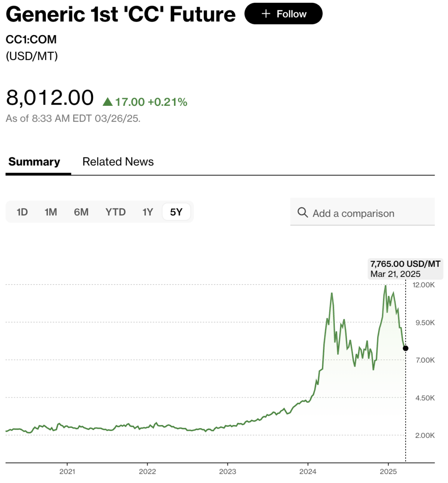Select the YTD chart range

pyautogui.click(x=116, y=212)
